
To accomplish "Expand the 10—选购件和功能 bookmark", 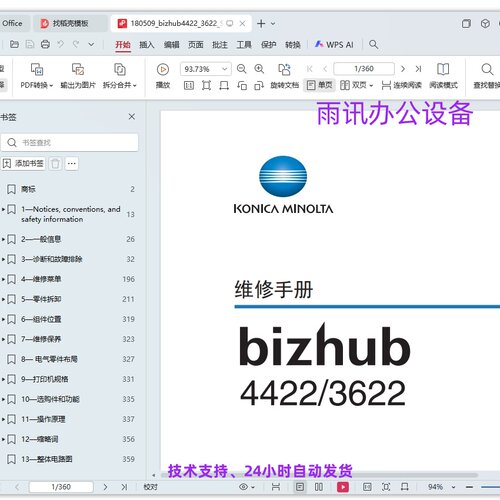I will [3, 399].
